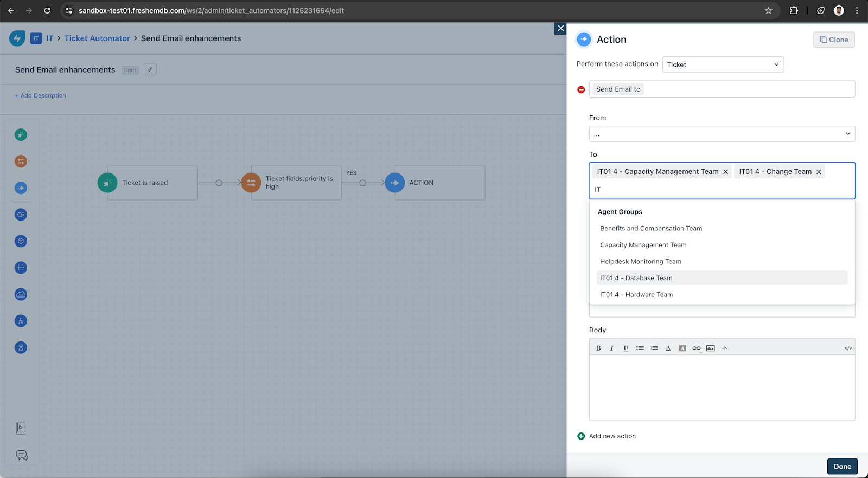Edit the automator name with pencil icon
The height and width of the screenshot is (478, 868).
pyautogui.click(x=150, y=69)
